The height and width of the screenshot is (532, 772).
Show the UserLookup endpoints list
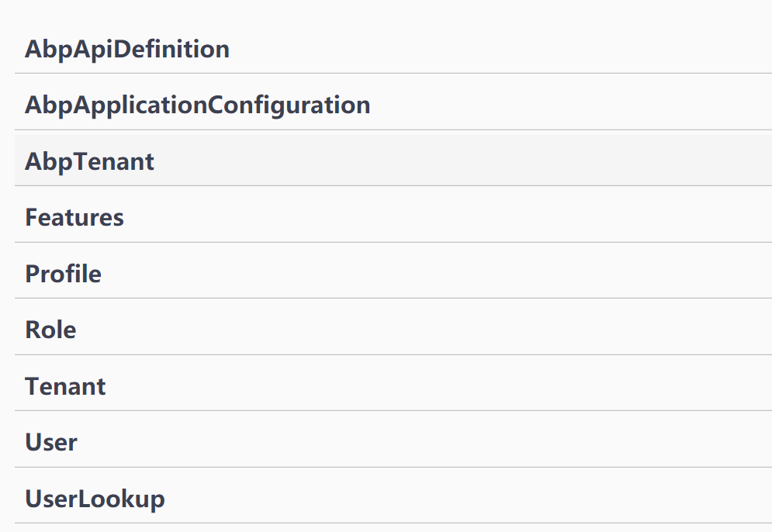click(393, 499)
